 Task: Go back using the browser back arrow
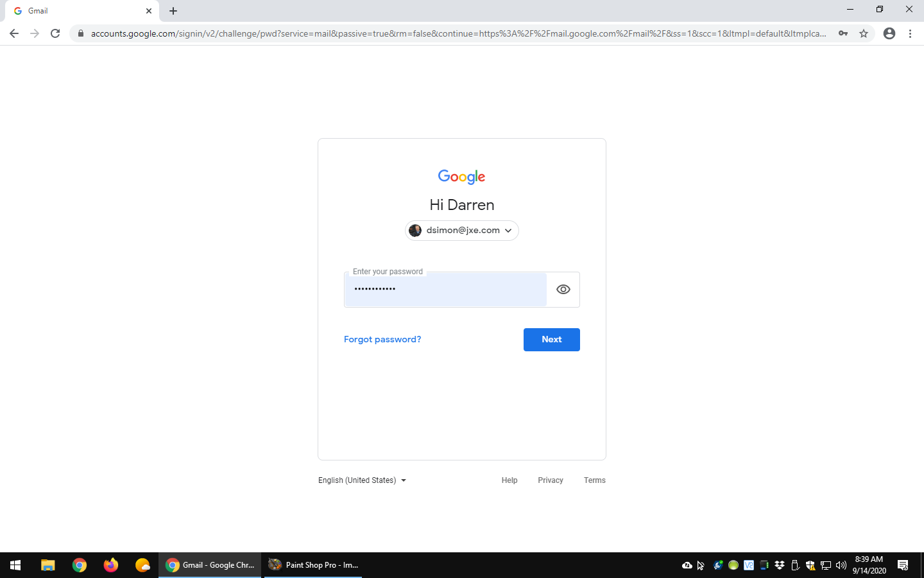coord(14,33)
